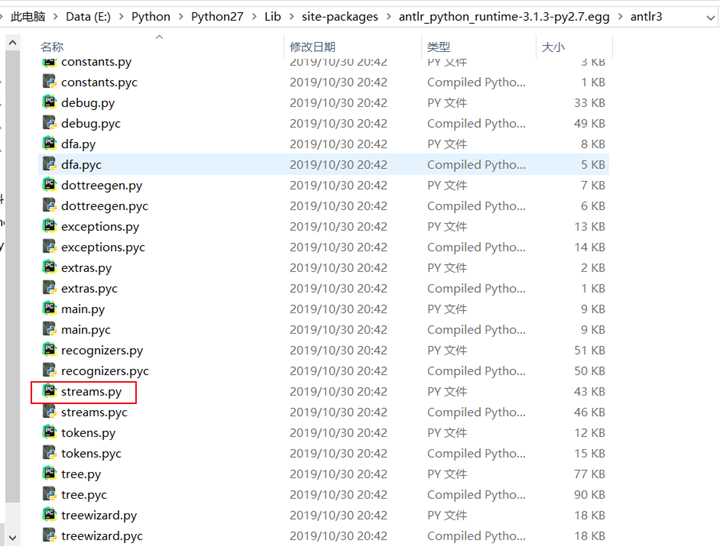Click the recognizers.pyc file icon
Screen dimensions: 720x553
[49, 370]
